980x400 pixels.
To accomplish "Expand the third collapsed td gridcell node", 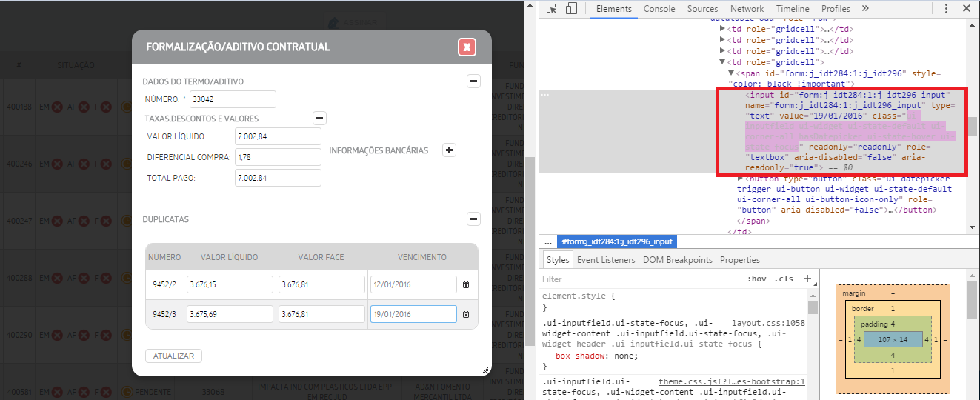I will tap(723, 51).
